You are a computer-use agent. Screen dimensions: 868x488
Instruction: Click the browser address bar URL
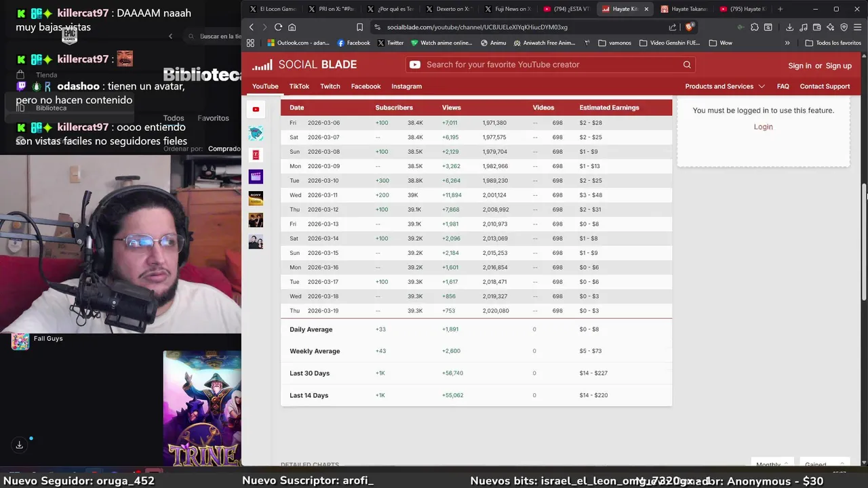click(x=477, y=27)
